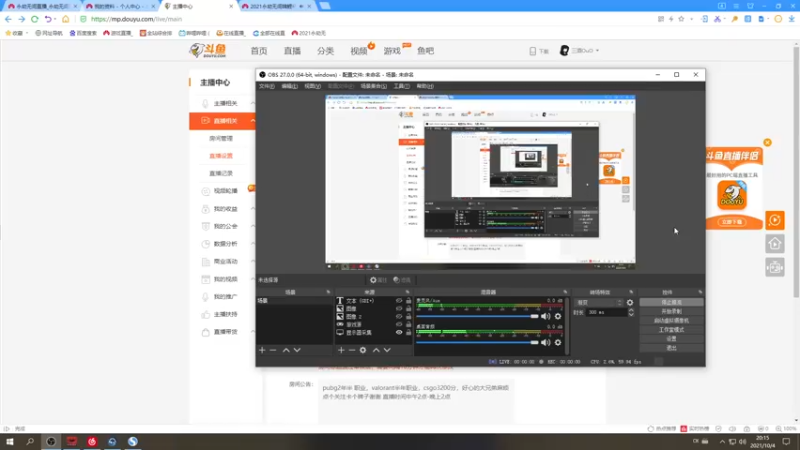Screen dimensions: 800x450
Task: Move the selected source up
Action: click(376, 350)
